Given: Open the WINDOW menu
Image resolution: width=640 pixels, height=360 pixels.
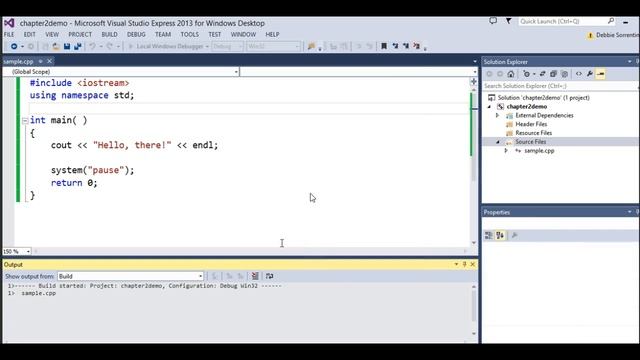Looking at the screenshot, I should point(243,35).
